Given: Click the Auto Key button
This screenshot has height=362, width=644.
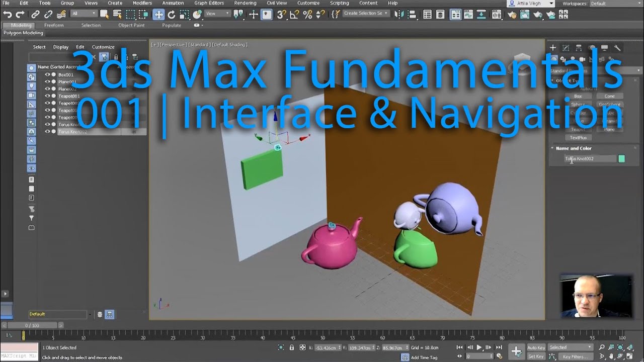Looking at the screenshot, I should click(536, 347).
